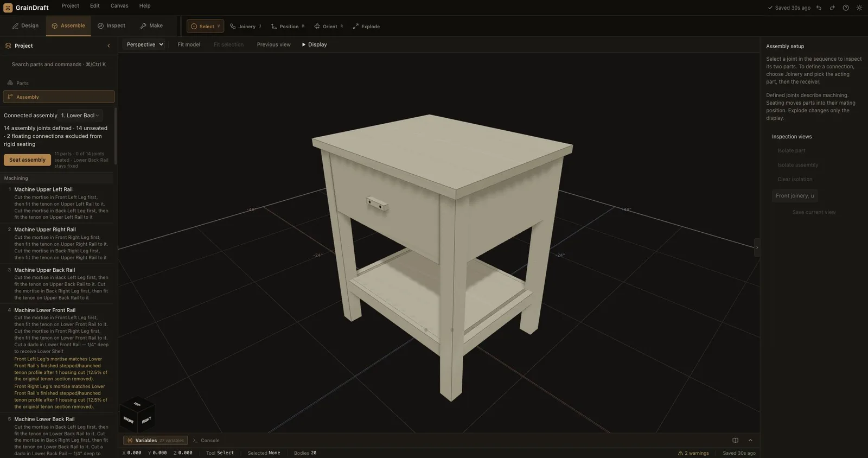Click the Project layers icon

pos(8,46)
